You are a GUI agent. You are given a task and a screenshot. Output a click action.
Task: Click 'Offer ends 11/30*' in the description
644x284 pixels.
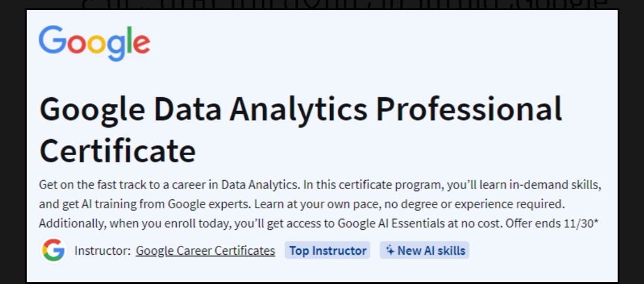point(552,224)
